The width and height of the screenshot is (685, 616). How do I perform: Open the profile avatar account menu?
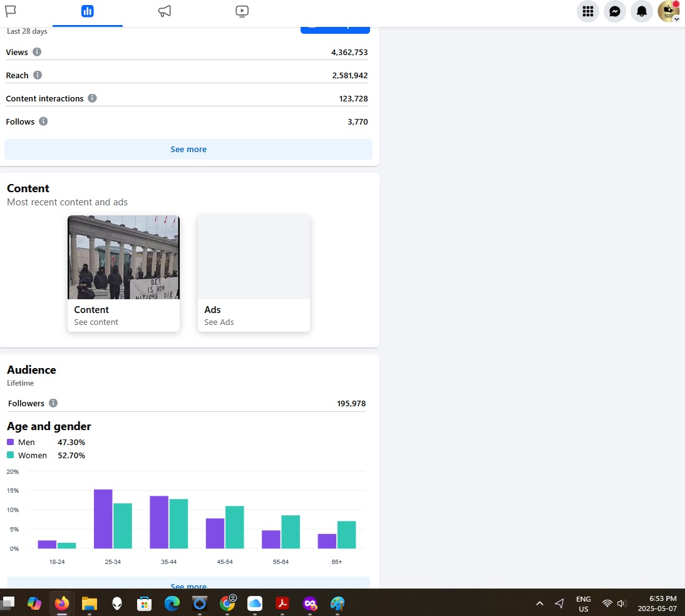pyautogui.click(x=668, y=11)
